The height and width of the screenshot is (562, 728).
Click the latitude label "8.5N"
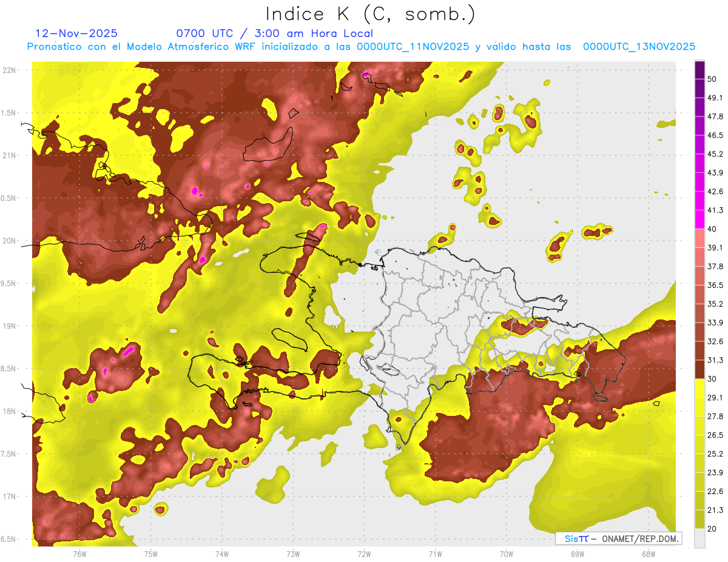pos(9,369)
